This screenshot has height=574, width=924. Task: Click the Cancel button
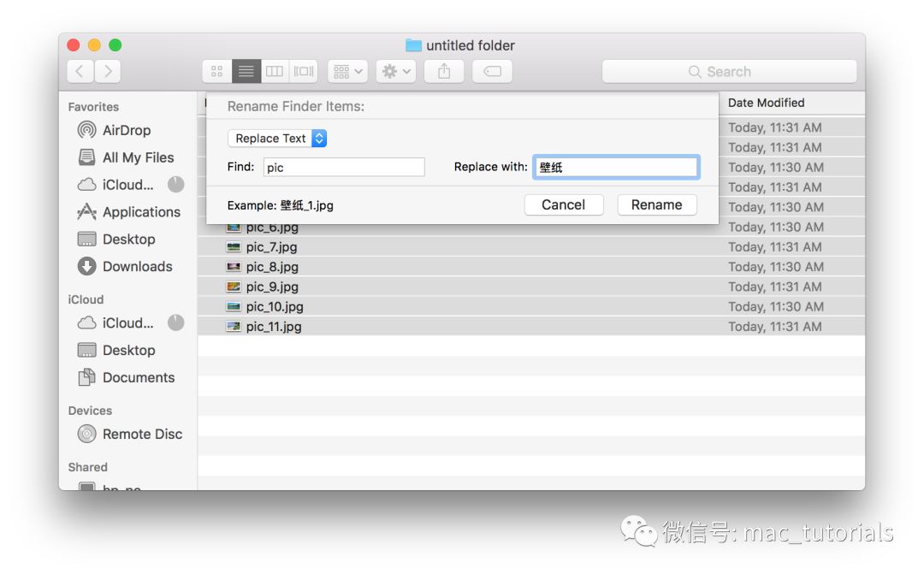[x=563, y=205]
